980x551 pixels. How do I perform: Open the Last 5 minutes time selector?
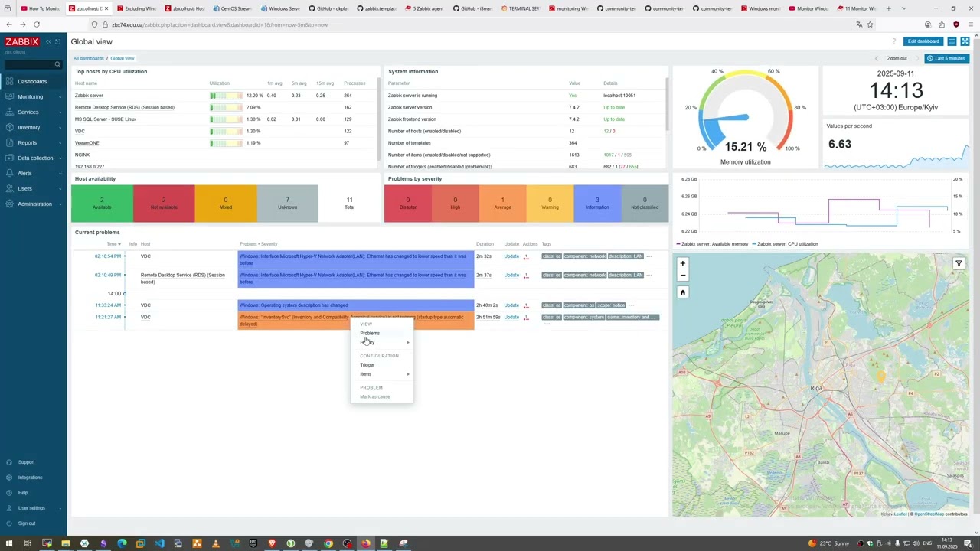(x=946, y=58)
